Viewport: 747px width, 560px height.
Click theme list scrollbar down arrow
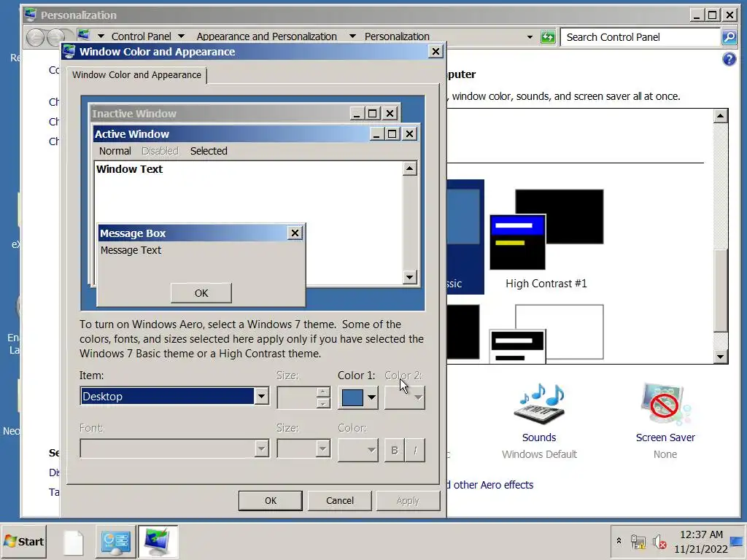(x=720, y=356)
